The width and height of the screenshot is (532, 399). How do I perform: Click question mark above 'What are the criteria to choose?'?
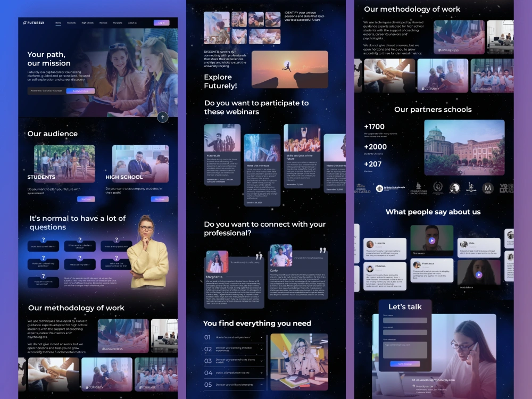80,239
